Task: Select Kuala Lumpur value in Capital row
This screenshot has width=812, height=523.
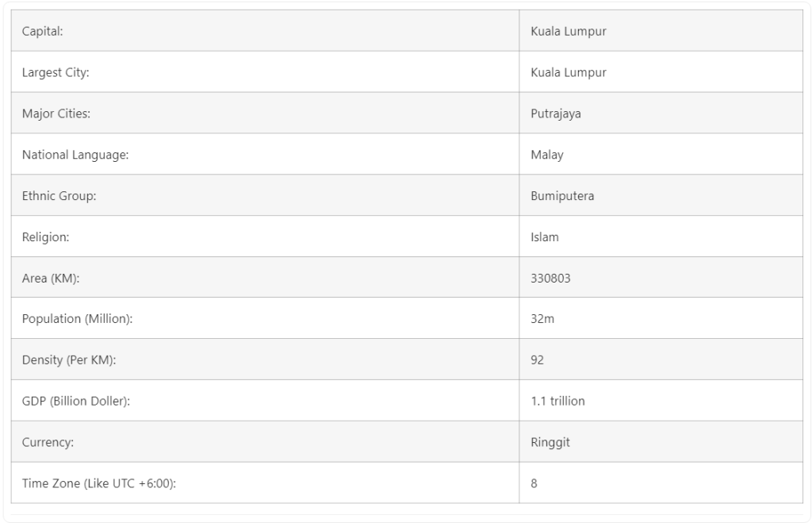Action: (x=568, y=32)
